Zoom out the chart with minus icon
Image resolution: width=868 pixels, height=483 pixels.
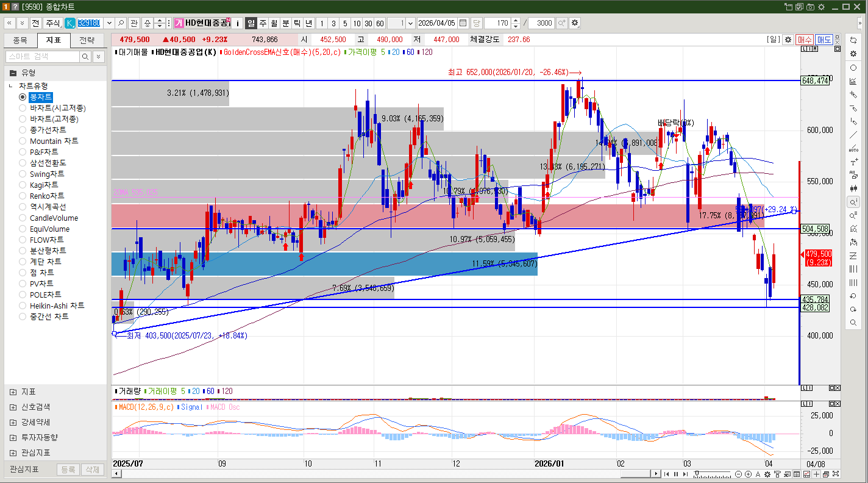(739, 474)
